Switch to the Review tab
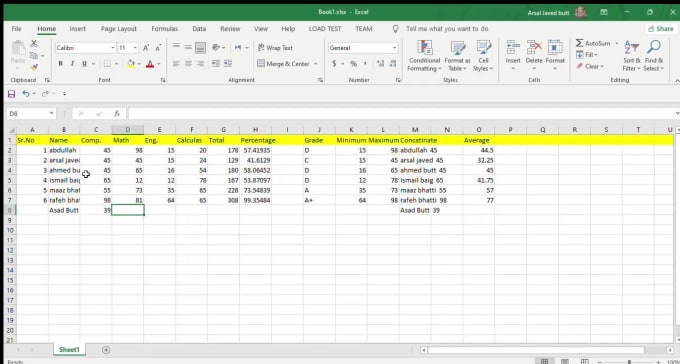The image size is (680, 364). tap(230, 29)
